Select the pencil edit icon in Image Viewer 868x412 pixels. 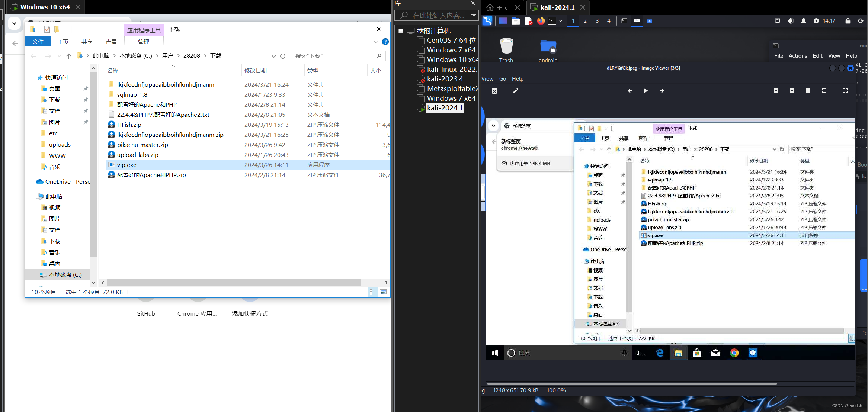(x=515, y=91)
